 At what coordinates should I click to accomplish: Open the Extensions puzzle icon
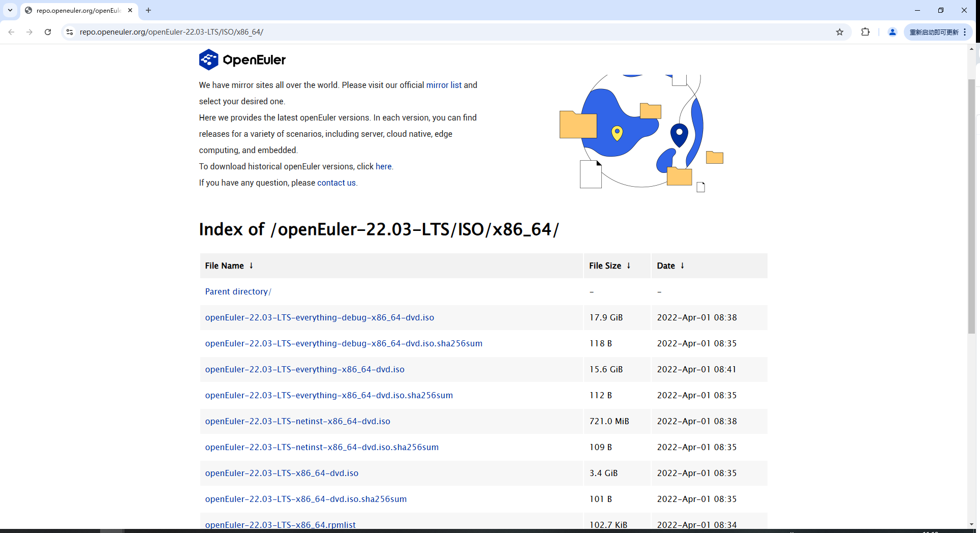865,32
